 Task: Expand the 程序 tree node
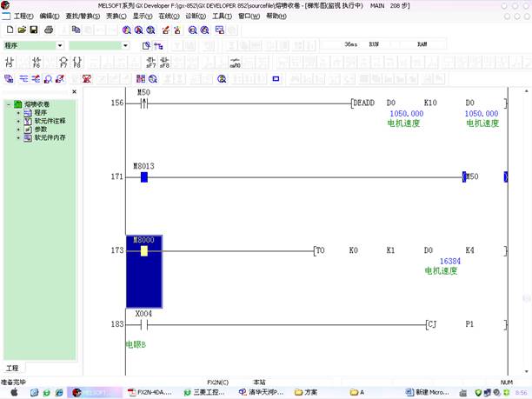[x=17, y=112]
